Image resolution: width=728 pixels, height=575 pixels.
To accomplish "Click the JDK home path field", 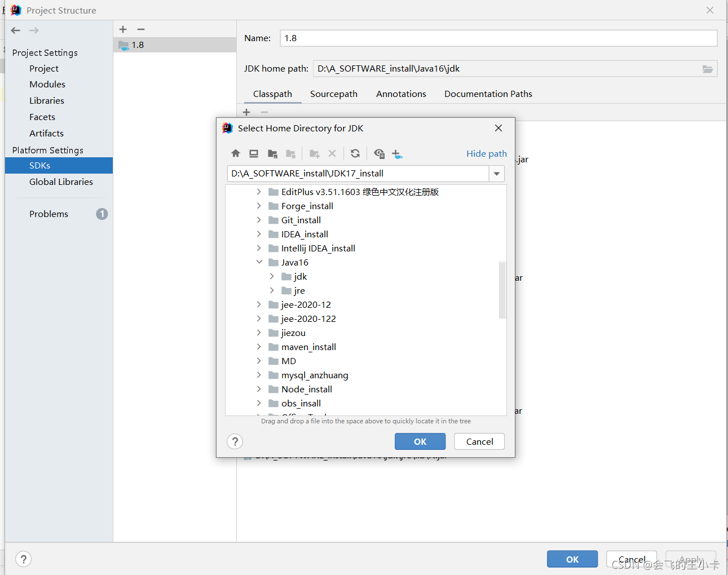I will point(506,69).
